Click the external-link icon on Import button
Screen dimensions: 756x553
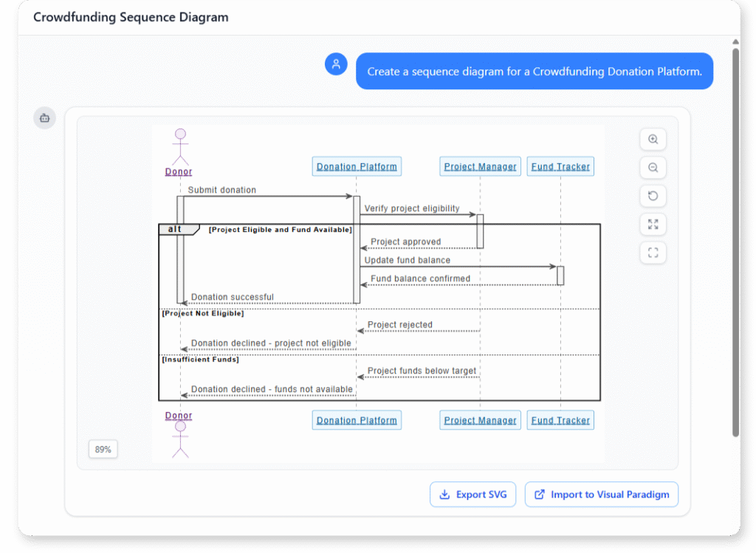pyautogui.click(x=538, y=494)
